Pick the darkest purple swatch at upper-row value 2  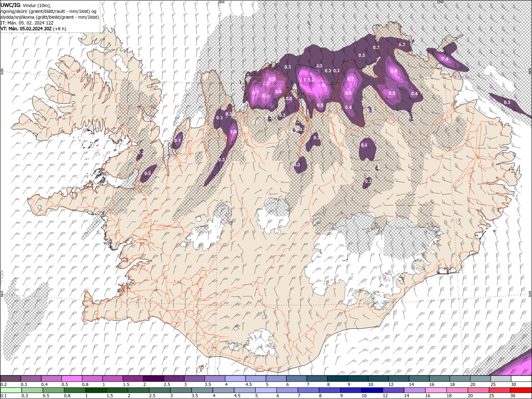[x=154, y=379]
